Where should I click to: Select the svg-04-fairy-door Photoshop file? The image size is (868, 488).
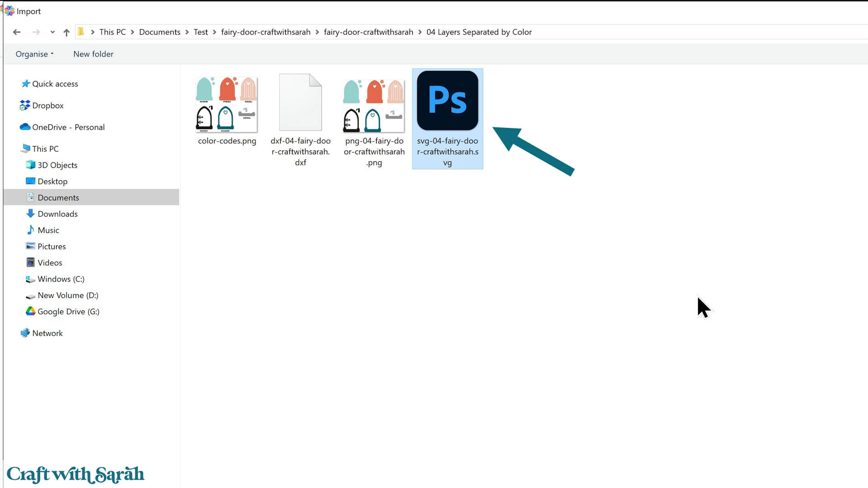[447, 101]
